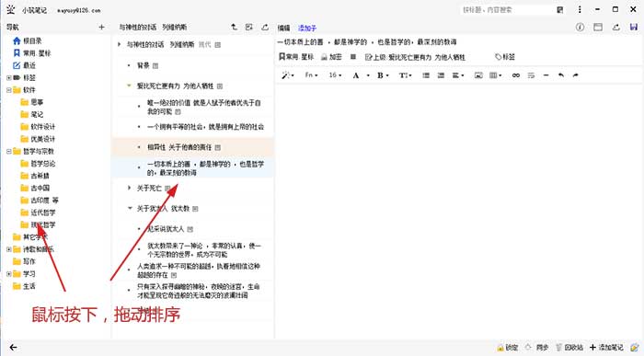Click the insert image icon

[478, 75]
